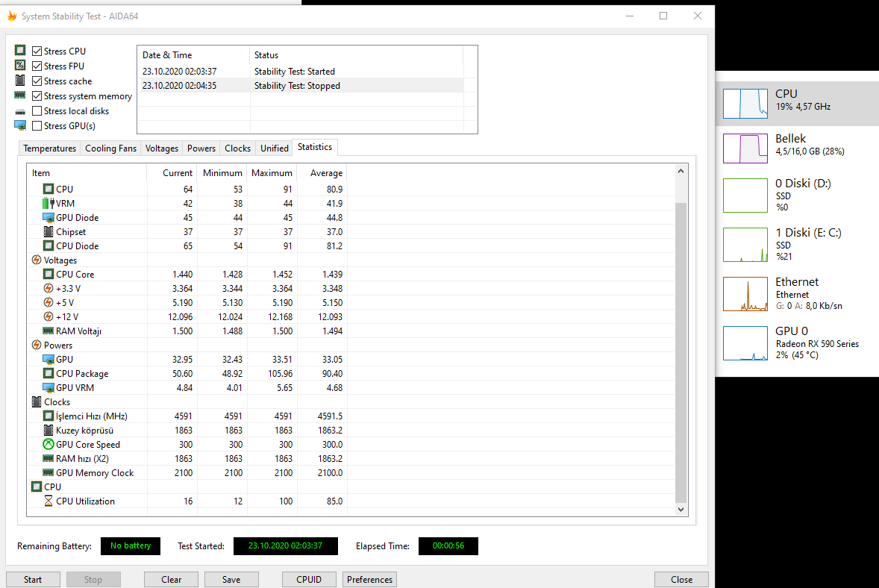Select 1 Diski (E: C:) in Task Manager
Image resolution: width=879 pixels, height=588 pixels.
[x=797, y=245]
